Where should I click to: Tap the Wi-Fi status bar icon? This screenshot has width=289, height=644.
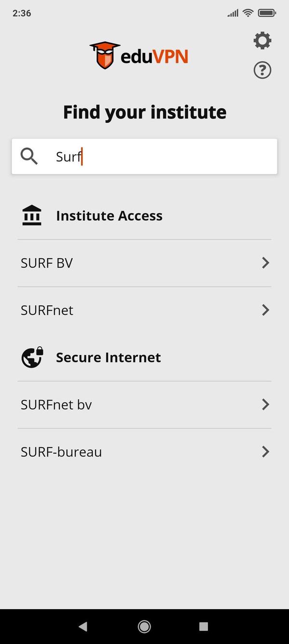point(248,13)
